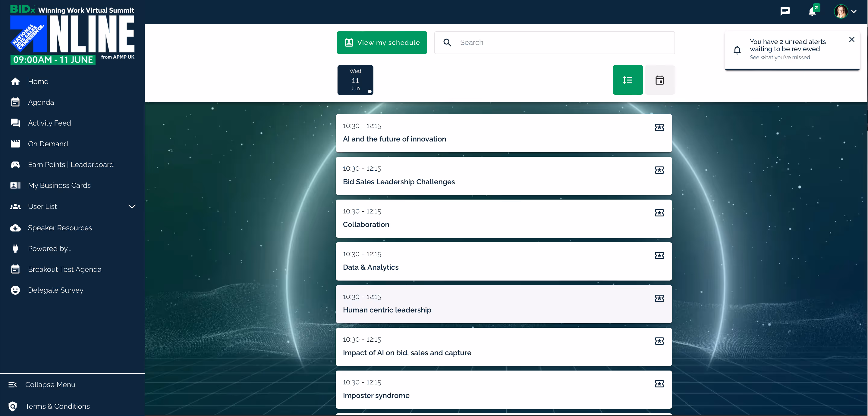Screen dimensions: 868x416
Task: Toggle ticket icon for Imposter syndrome session
Action: 659,384
